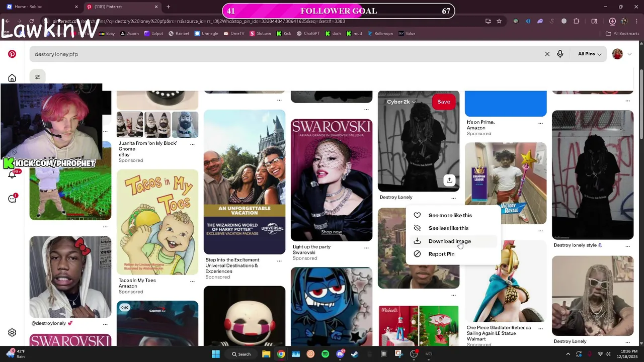This screenshot has width=644, height=362.
Task: Expand the account chevron beside the avatar
Action: 629,54
